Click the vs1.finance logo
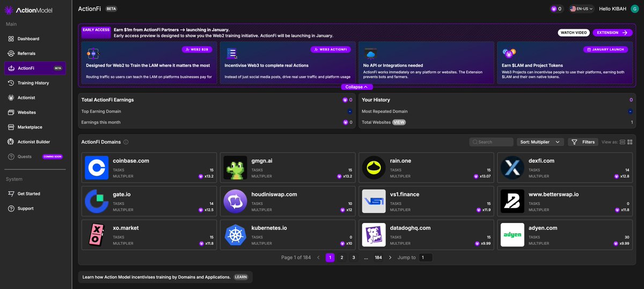The width and height of the screenshot is (644, 289). coord(374,201)
